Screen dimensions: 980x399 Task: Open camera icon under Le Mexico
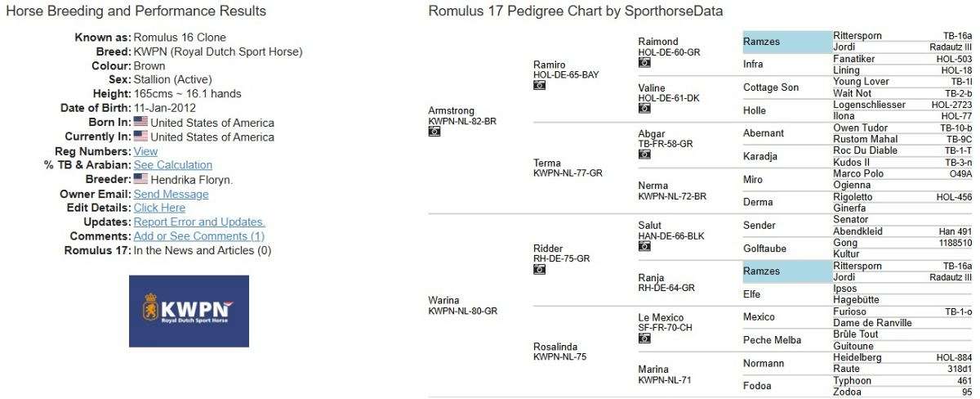[x=644, y=338]
